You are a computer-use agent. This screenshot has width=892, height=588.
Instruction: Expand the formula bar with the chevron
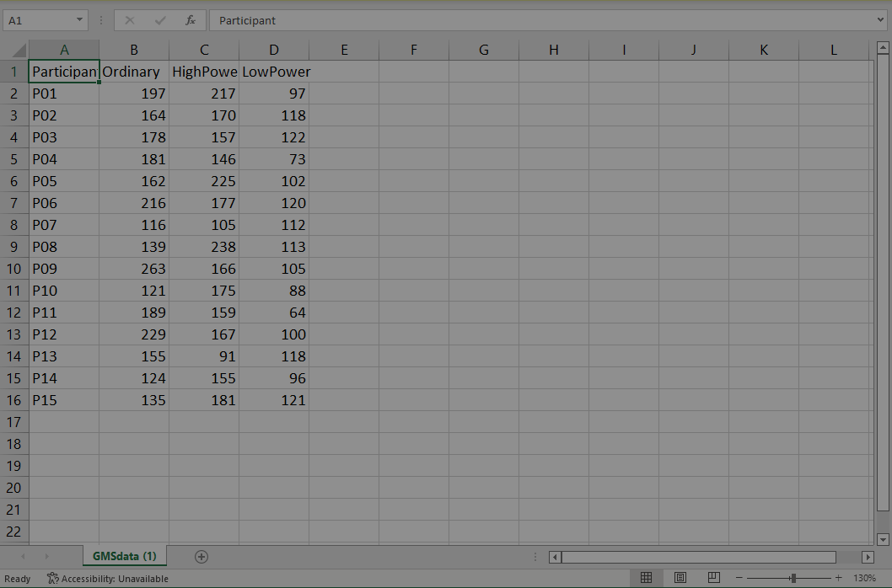pyautogui.click(x=881, y=20)
